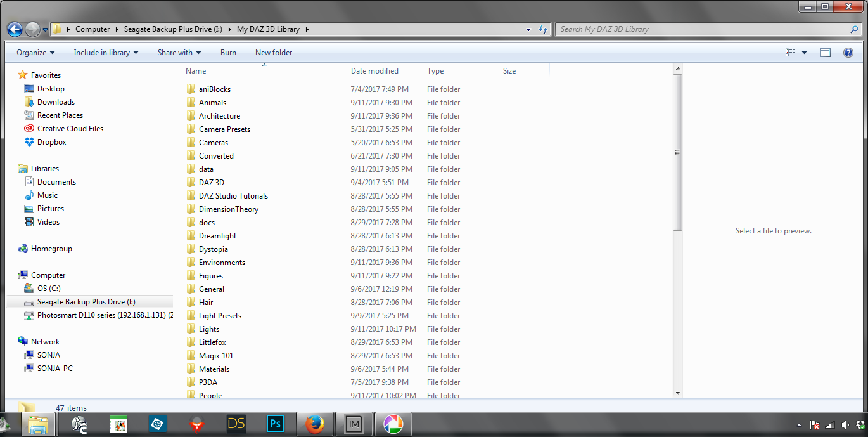This screenshot has width=868, height=437.
Task: Click the Burn toolbar button
Action: pos(228,53)
